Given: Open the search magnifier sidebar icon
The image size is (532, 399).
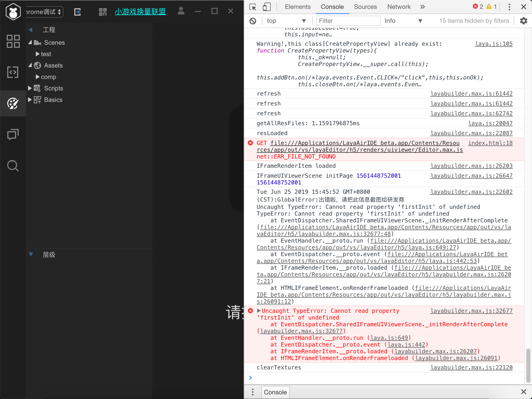Looking at the screenshot, I should click(x=13, y=166).
